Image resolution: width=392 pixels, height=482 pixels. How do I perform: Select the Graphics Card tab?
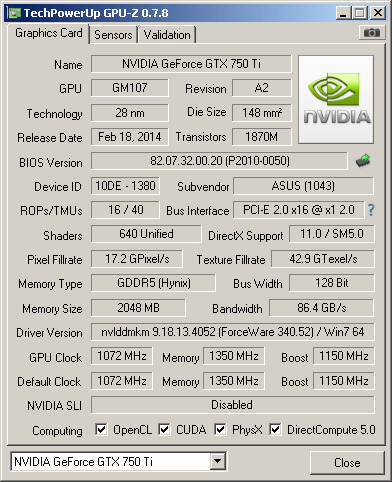pyautogui.click(x=49, y=33)
